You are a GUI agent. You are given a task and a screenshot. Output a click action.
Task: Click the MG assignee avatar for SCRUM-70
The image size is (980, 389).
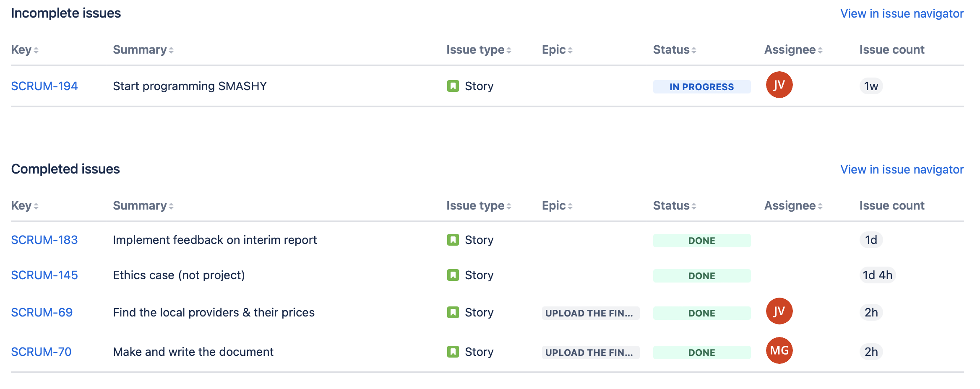[779, 350]
